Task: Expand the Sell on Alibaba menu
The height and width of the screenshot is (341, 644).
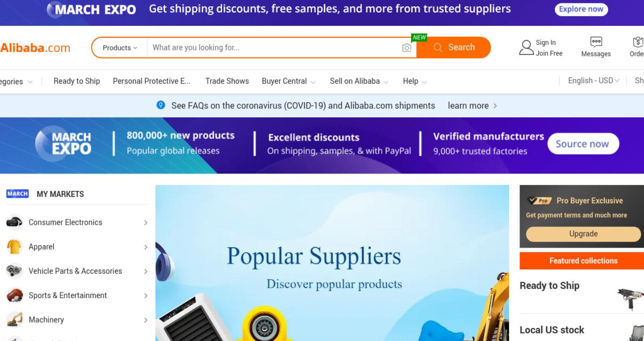Action: (359, 81)
